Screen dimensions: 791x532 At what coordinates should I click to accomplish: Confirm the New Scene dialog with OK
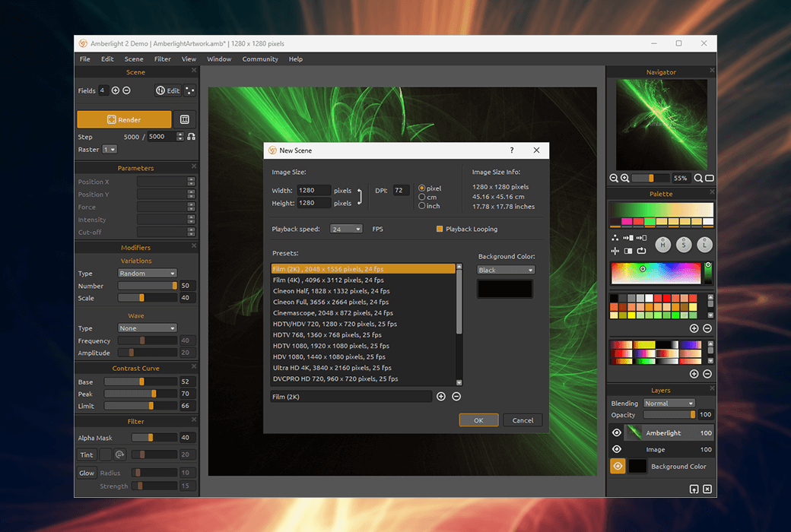478,420
